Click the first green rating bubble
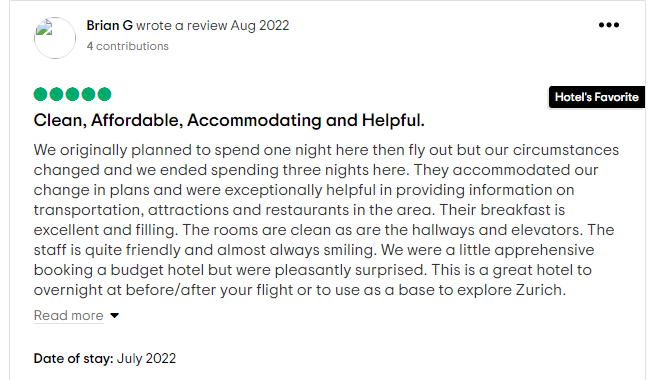 41,94
